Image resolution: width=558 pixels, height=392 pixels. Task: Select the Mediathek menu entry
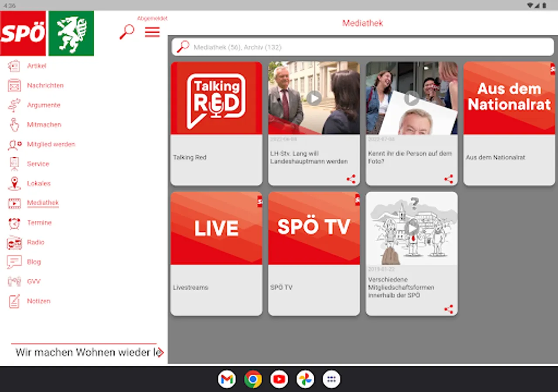coord(43,203)
